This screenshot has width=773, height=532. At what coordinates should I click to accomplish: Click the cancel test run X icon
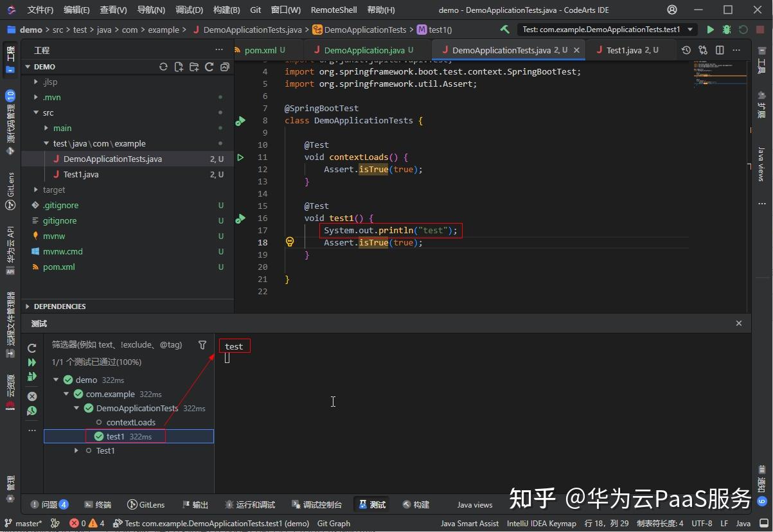click(x=32, y=396)
